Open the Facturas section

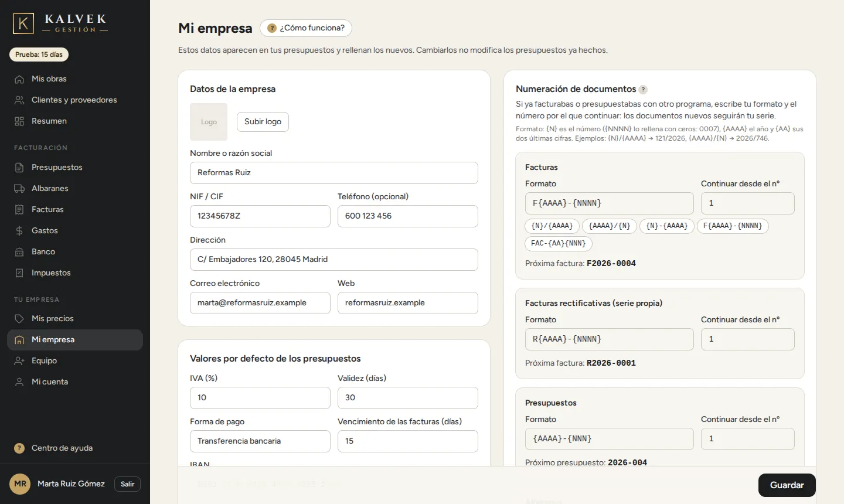75,210
